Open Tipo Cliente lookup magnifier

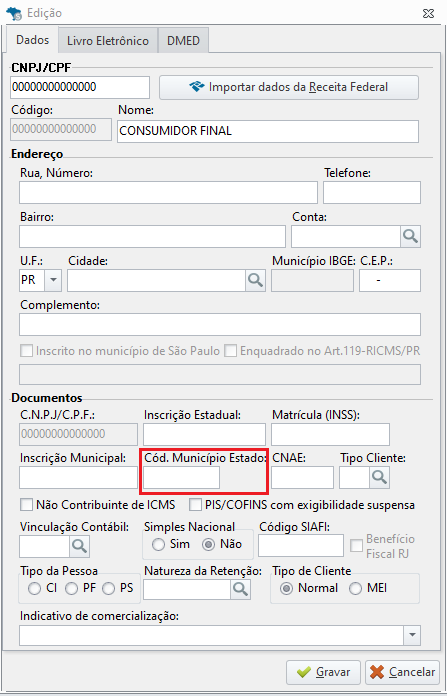(x=380, y=477)
